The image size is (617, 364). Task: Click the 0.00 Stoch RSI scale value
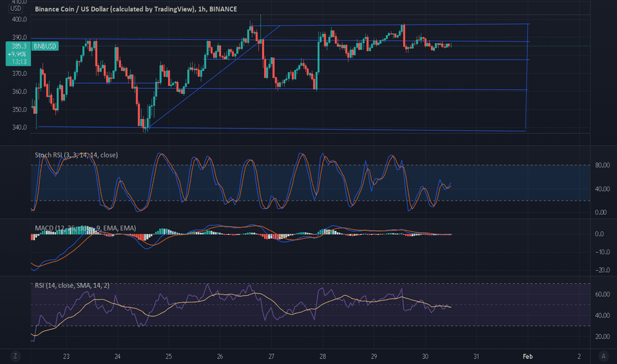pyautogui.click(x=601, y=212)
